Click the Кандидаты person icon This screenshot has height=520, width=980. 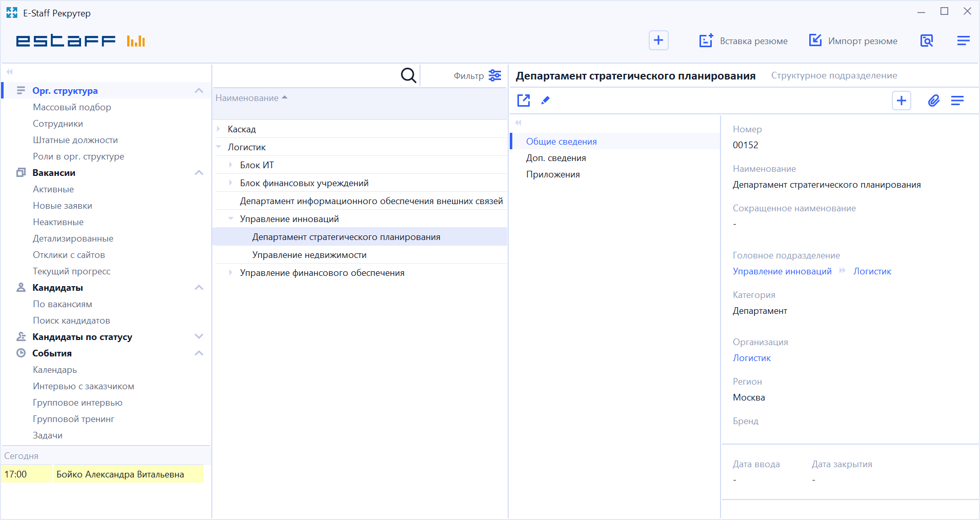pyautogui.click(x=21, y=287)
